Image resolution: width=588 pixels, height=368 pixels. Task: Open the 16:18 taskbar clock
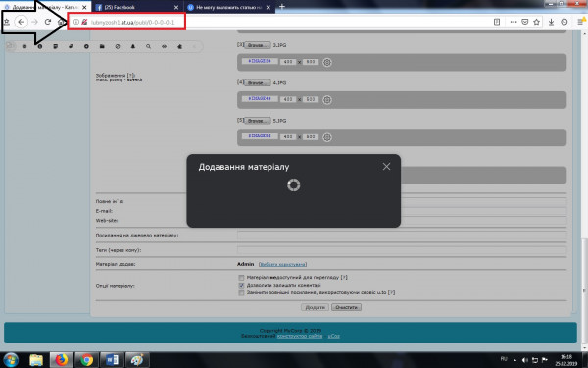(565, 360)
